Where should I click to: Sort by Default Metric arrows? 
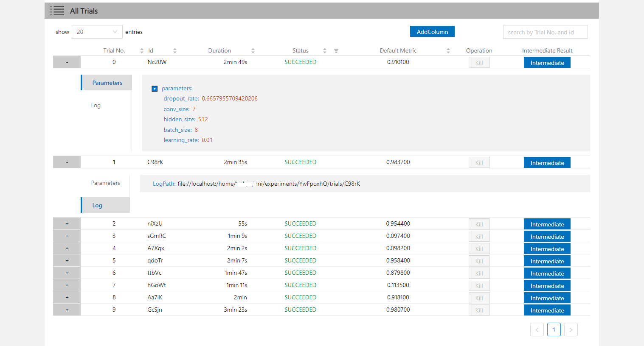448,51
